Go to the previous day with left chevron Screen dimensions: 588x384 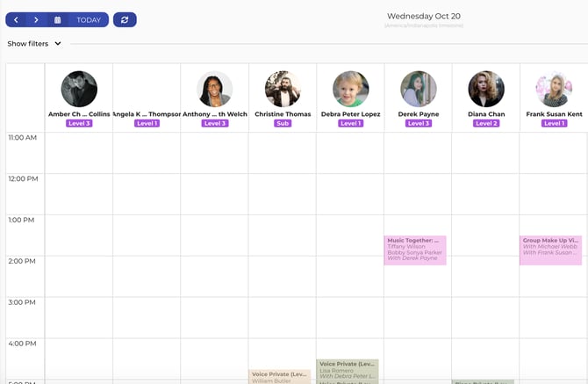16,20
